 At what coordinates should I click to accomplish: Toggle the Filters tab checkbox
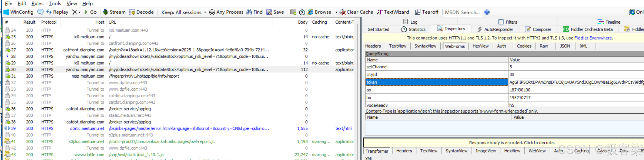(501, 22)
